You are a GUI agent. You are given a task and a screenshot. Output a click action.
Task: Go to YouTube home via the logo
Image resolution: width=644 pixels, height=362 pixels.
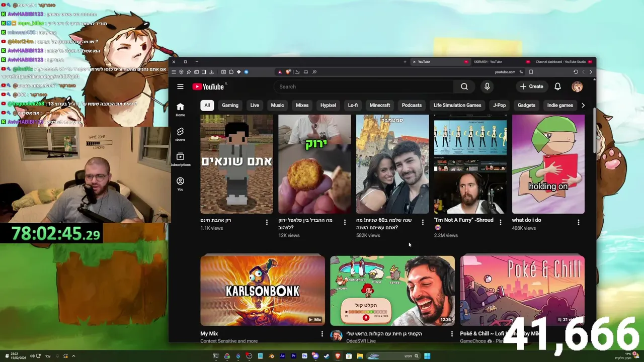pos(208,86)
